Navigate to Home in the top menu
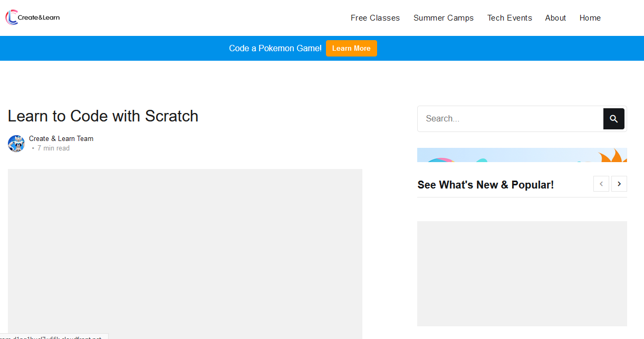Image resolution: width=644 pixels, height=339 pixels. (590, 18)
